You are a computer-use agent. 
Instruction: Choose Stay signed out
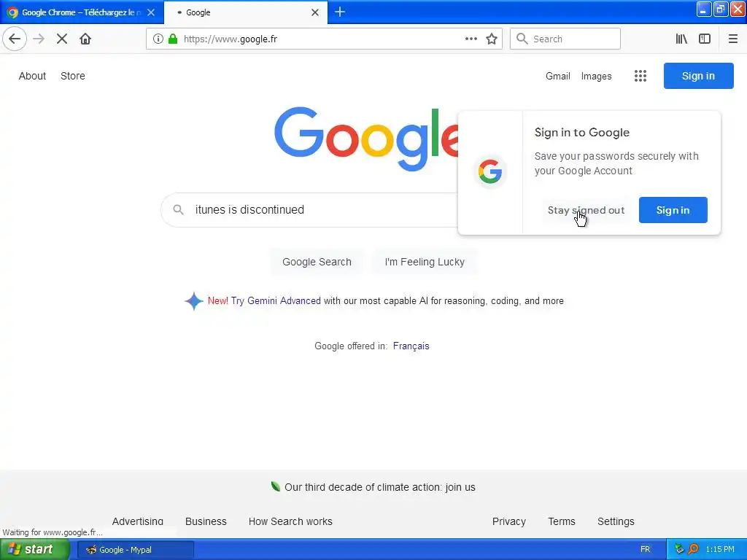(586, 210)
